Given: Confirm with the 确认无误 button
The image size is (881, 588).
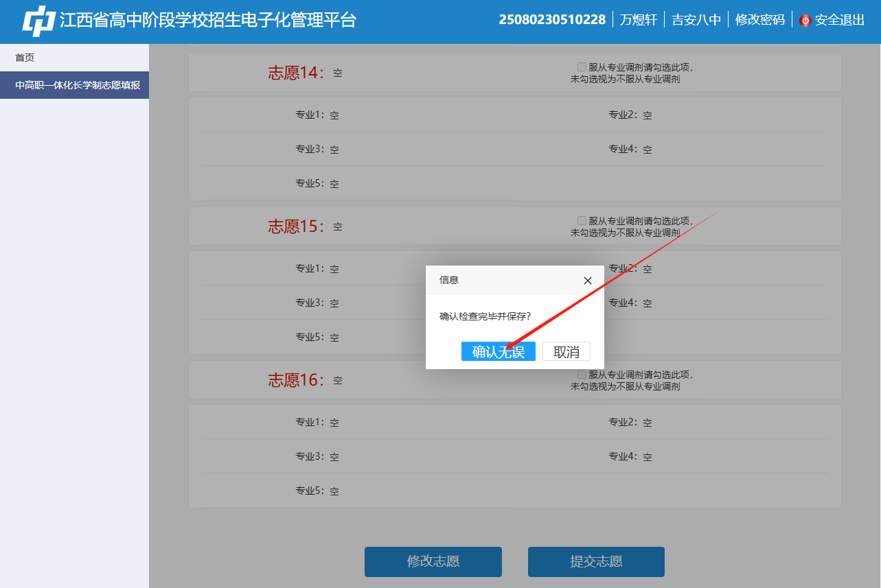Looking at the screenshot, I should (499, 352).
